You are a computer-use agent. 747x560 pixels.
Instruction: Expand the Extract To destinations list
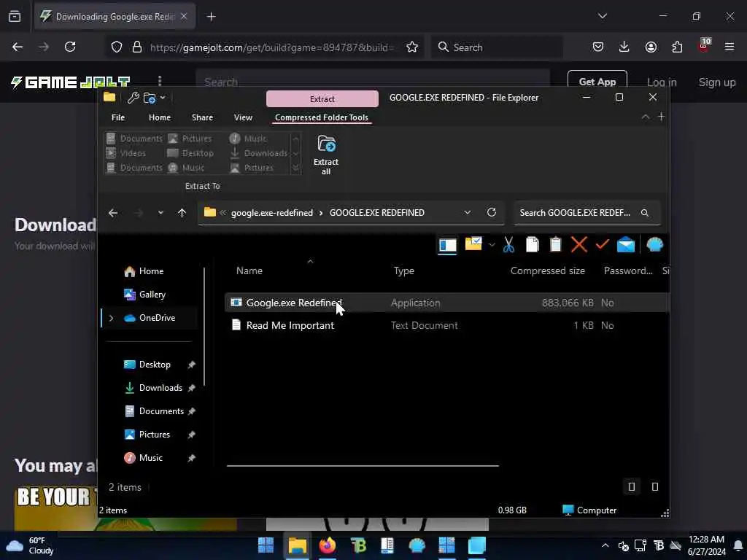point(295,168)
